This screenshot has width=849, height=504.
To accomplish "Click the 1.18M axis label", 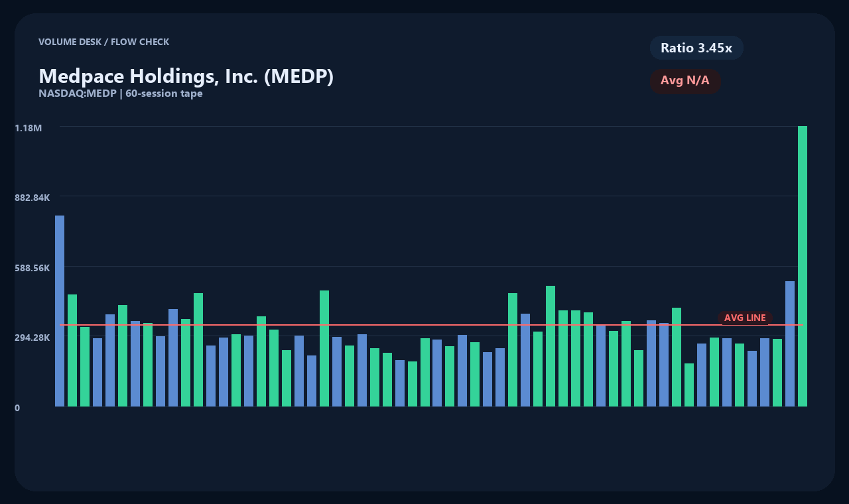I will pyautogui.click(x=29, y=127).
